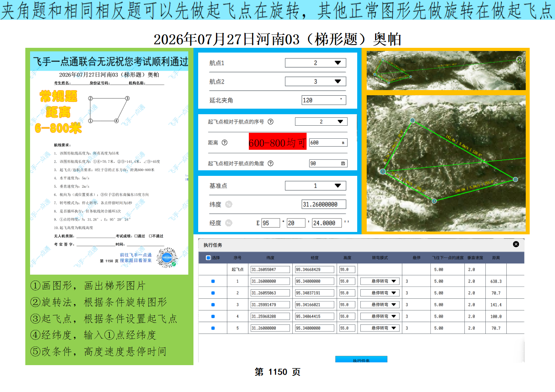555x392 pixels.
Task: Click the distance value 100.0 in row 4
Action: click(x=496, y=317)
